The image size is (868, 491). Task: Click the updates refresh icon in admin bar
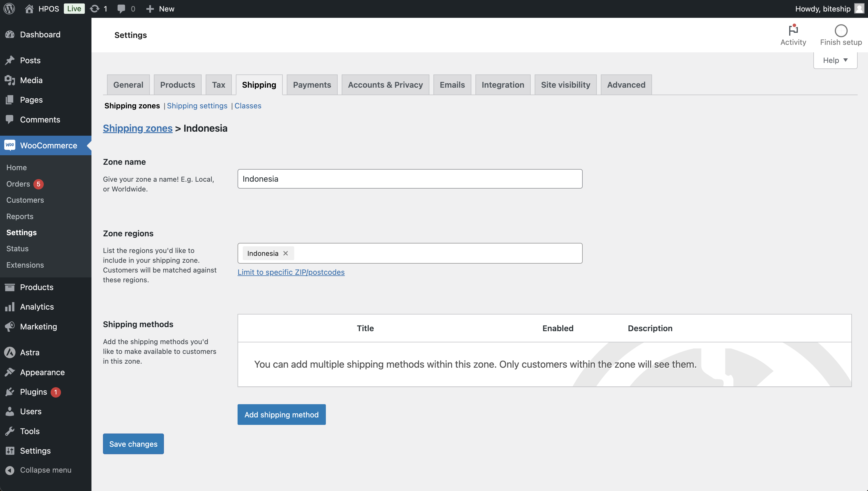(94, 9)
